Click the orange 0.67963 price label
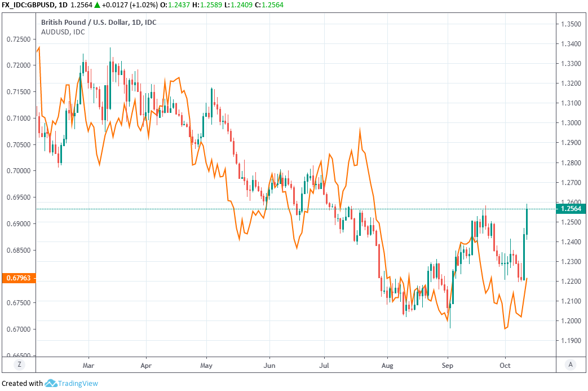This screenshot has width=588, height=391. (x=18, y=278)
